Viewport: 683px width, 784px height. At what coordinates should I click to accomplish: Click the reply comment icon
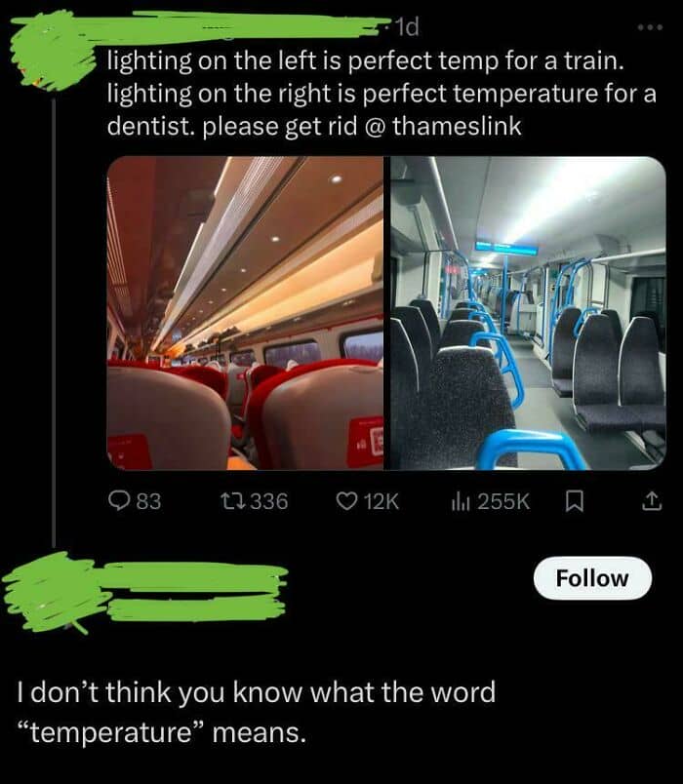(x=120, y=500)
